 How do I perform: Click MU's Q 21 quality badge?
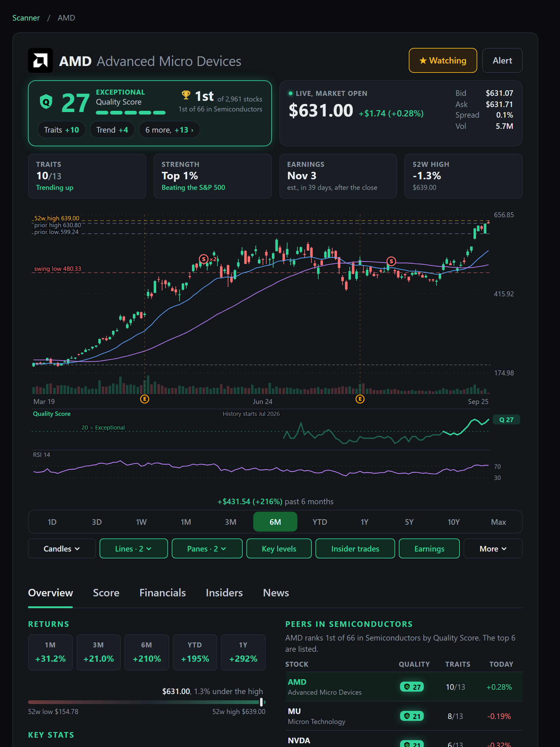tap(412, 716)
